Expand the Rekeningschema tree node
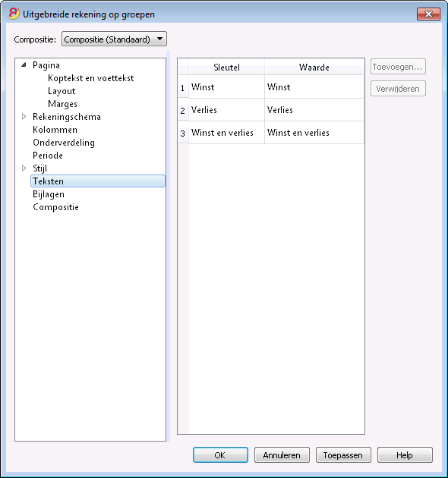Viewport: 448px width, 478px height. click(x=24, y=117)
